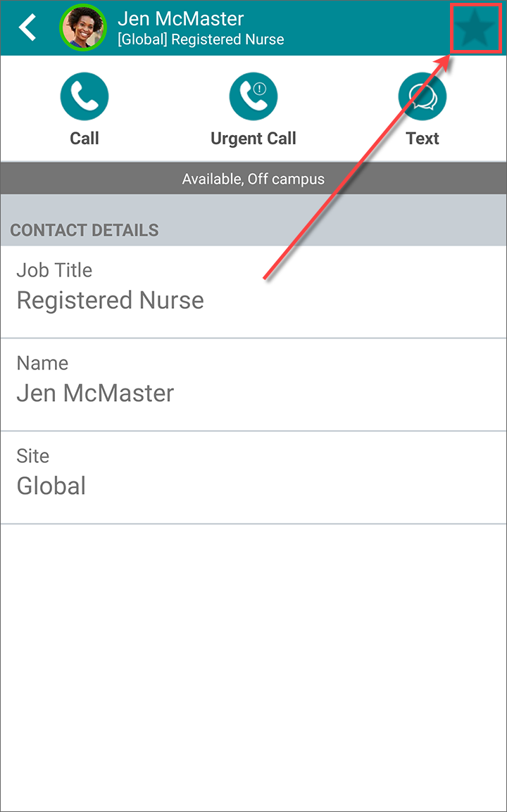This screenshot has width=507, height=812.
Task: Tap the Jen McMaster name in header
Action: coord(181,18)
